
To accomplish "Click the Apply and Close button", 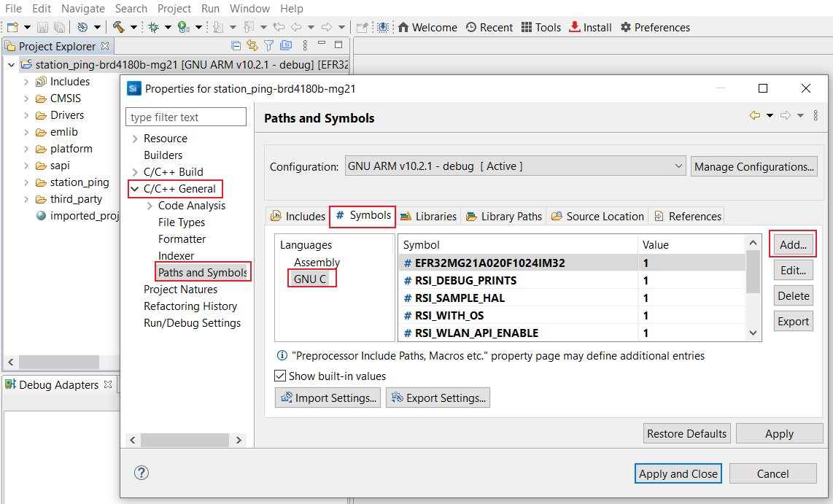I will (678, 473).
